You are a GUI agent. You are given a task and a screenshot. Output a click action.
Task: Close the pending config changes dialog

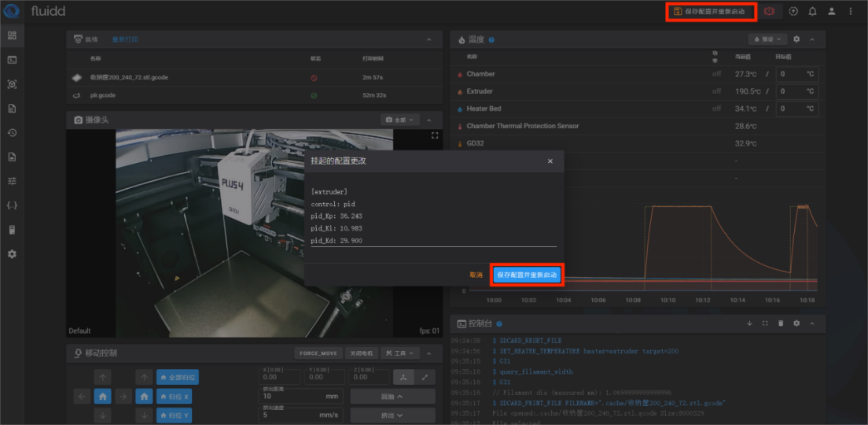[x=550, y=161]
